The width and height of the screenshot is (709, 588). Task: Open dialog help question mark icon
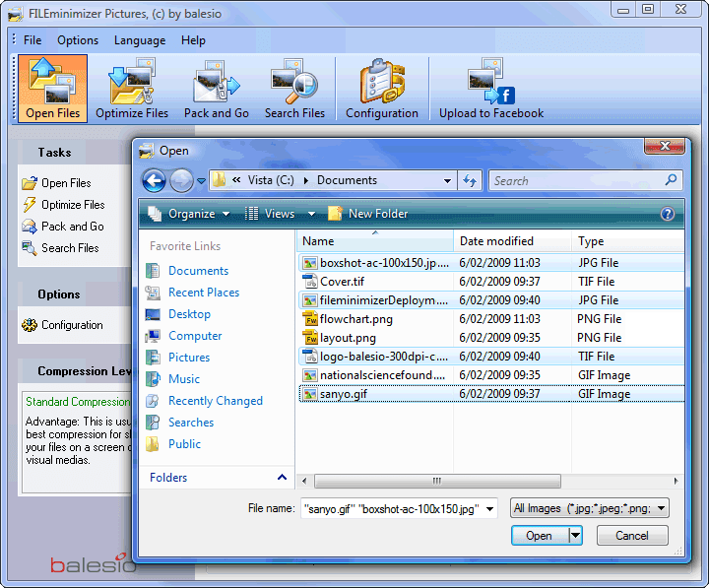point(668,214)
